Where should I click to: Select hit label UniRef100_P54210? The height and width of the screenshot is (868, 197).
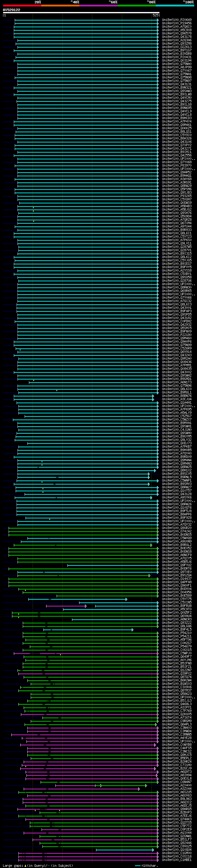click(x=177, y=633)
